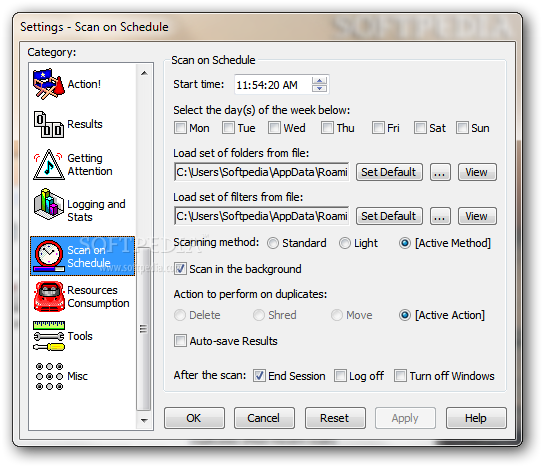The width and height of the screenshot is (543, 467).
Task: Click the Apply button
Action: pos(405,418)
